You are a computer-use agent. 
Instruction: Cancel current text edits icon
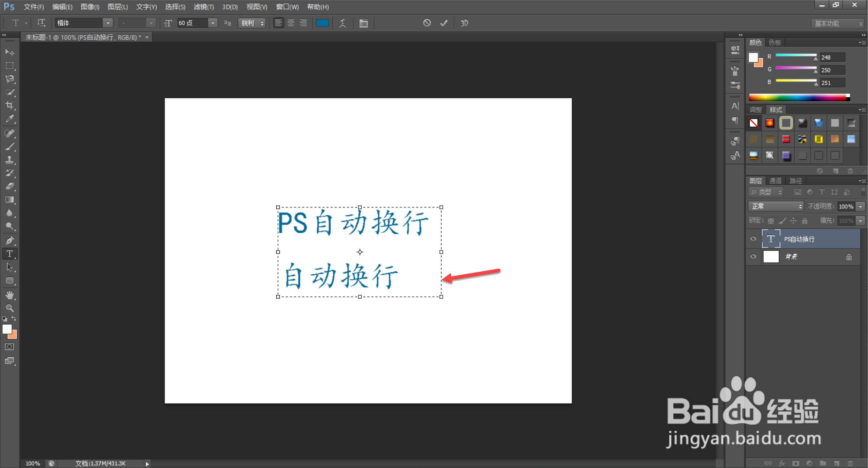coord(427,23)
